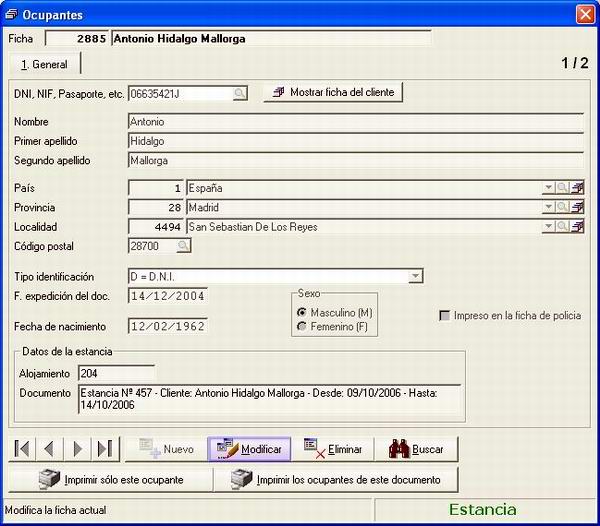This screenshot has width=600, height=526.
Task: Select the Masculino (M) radio button
Action: [302, 312]
